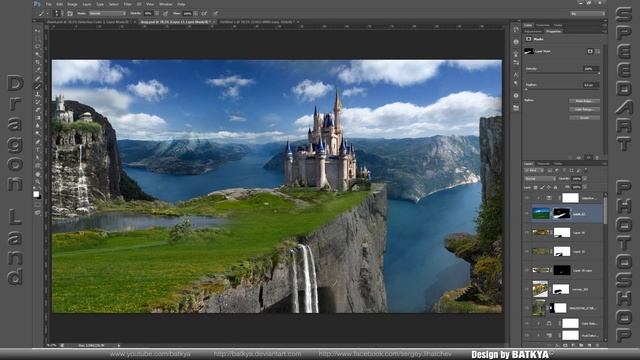Switch to the Paths tab
The image size is (640, 360).
pos(558,164)
